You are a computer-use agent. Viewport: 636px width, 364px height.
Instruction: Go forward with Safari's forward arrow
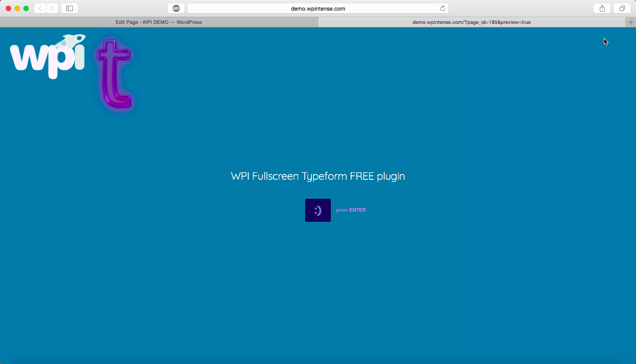[52, 8]
